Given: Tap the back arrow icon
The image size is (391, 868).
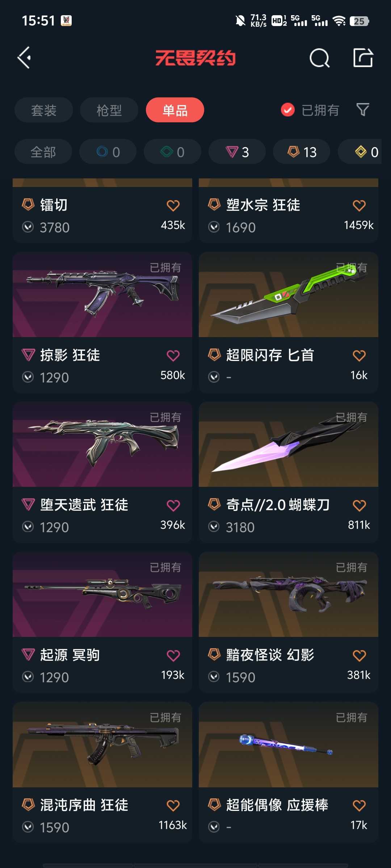Looking at the screenshot, I should (x=24, y=58).
